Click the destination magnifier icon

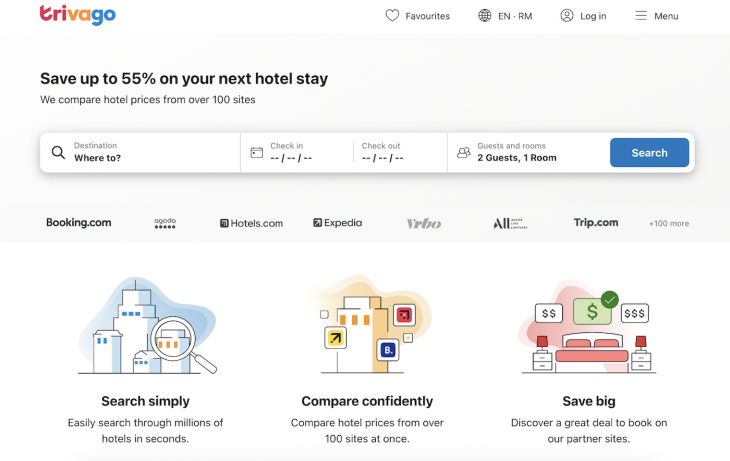coord(58,153)
